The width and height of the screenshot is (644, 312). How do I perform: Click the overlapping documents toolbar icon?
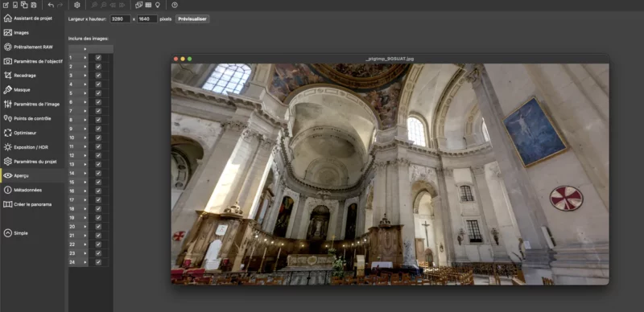pyautogui.click(x=24, y=5)
